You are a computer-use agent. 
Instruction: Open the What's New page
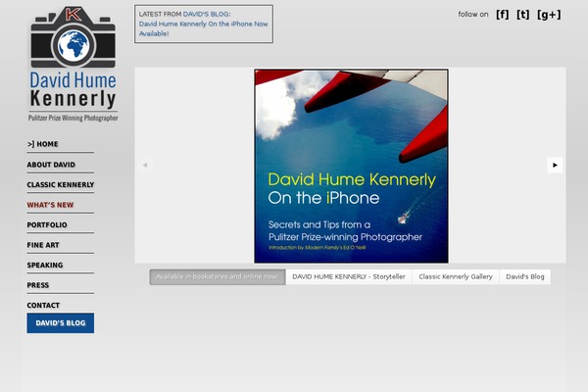point(50,205)
